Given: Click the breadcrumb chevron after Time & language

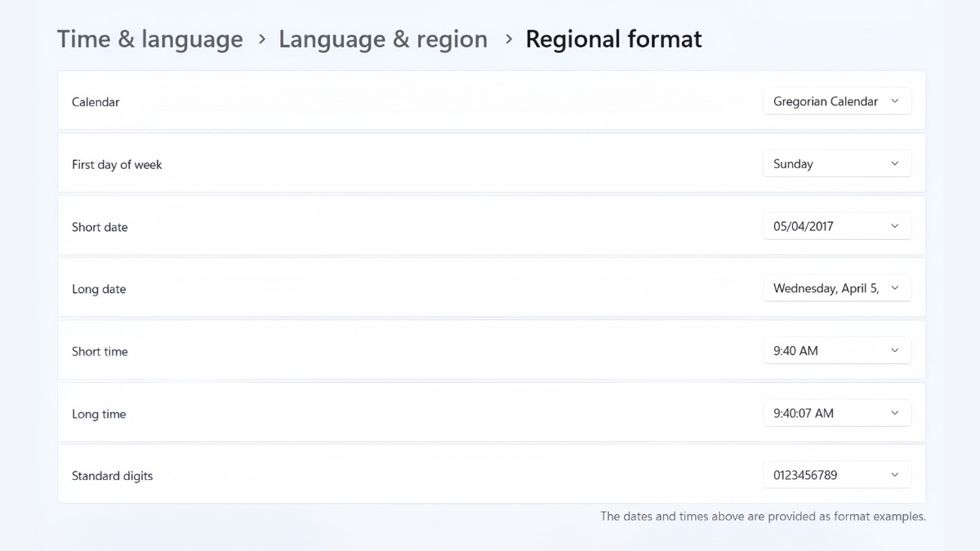Looking at the screenshot, I should coord(261,39).
